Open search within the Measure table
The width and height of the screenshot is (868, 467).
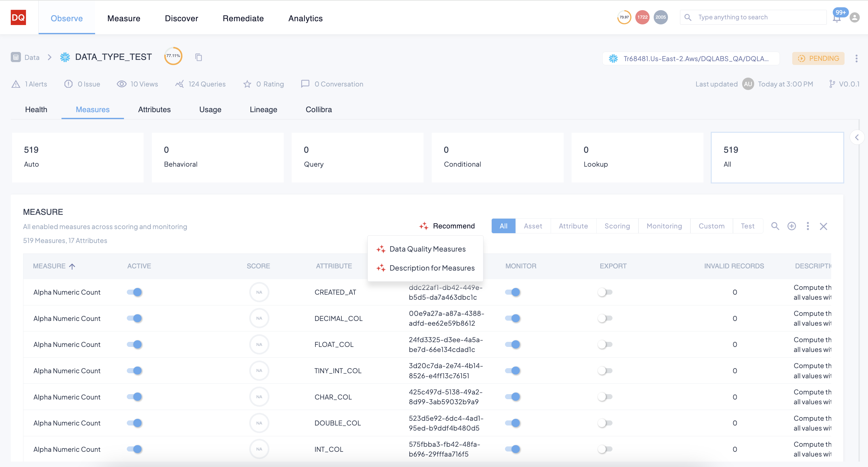tap(775, 226)
